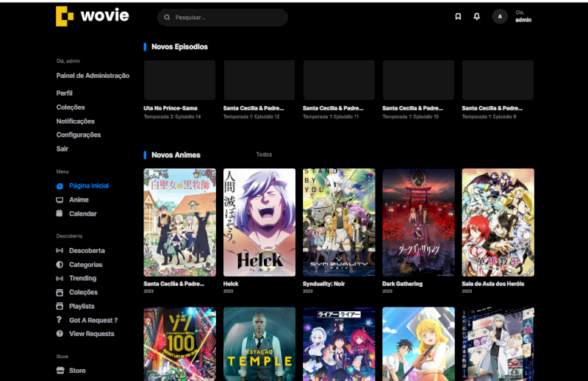The height and width of the screenshot is (381, 588).
Task: Open the Helck anime poster
Action: (259, 222)
